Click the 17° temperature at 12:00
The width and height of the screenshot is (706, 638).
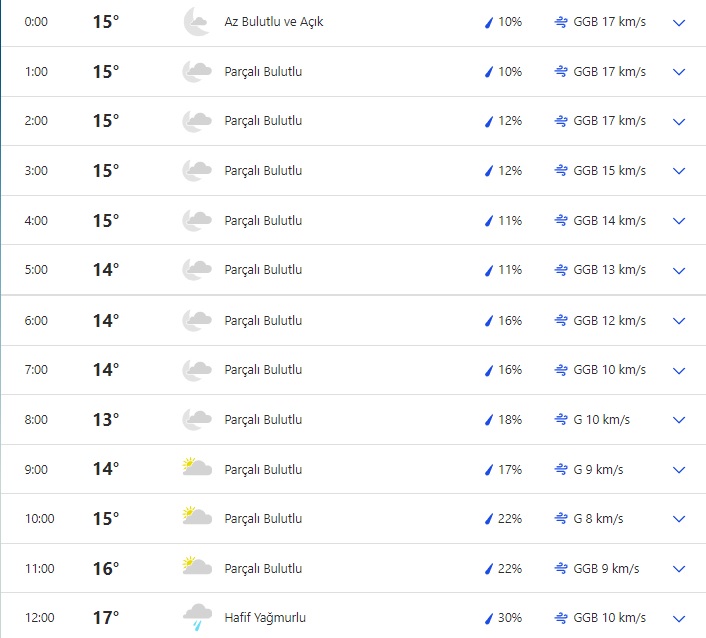coord(105,618)
